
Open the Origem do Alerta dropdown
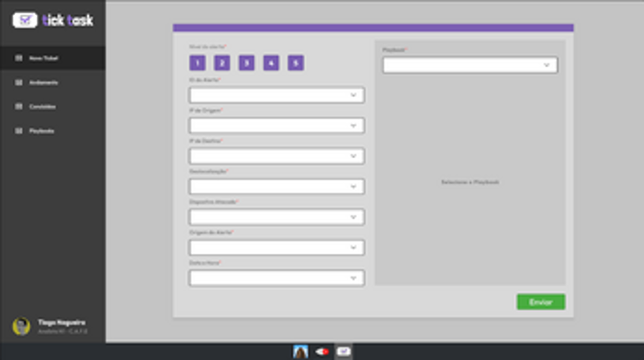pos(276,248)
